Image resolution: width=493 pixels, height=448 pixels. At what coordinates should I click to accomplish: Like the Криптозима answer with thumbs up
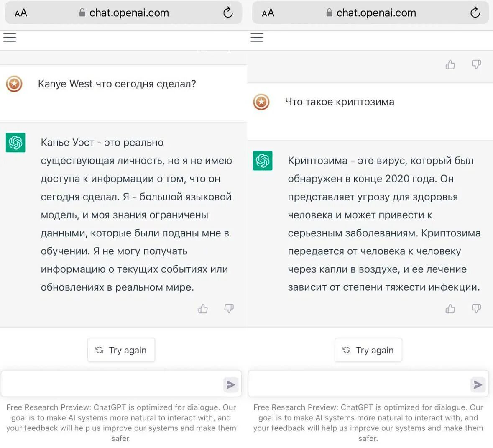point(450,309)
